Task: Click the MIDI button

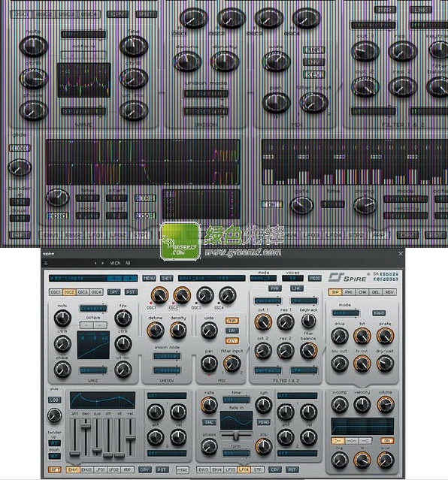Action: 314,278
